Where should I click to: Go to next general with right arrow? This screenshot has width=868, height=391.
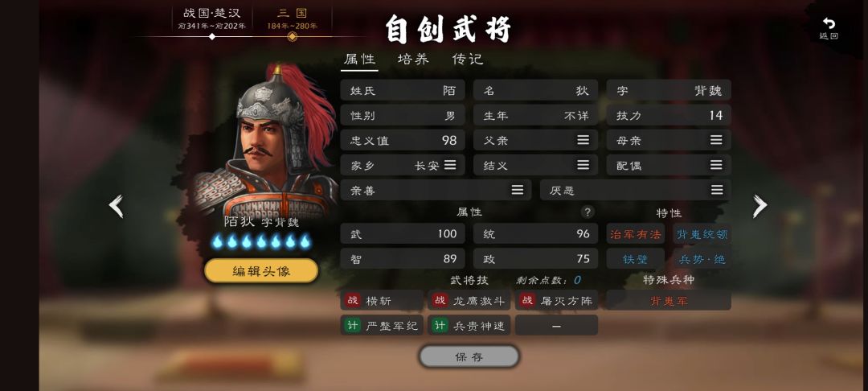pos(760,206)
